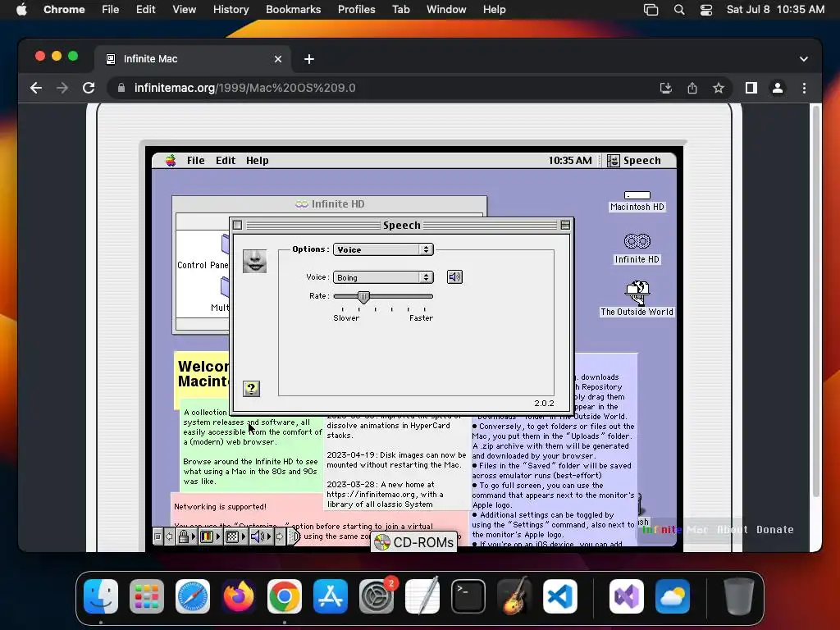Viewport: 840px width, 630px height.
Task: Open the emulated Mac's File menu
Action: (x=195, y=160)
